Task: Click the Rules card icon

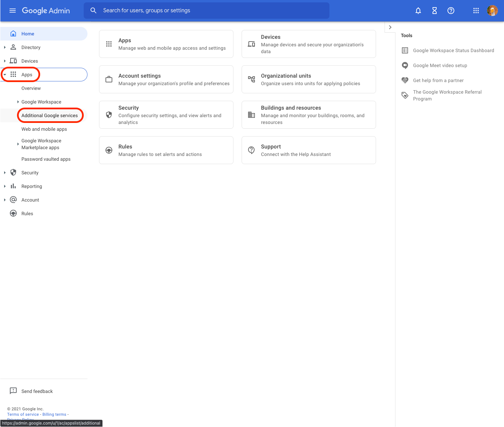Action: pos(109,150)
